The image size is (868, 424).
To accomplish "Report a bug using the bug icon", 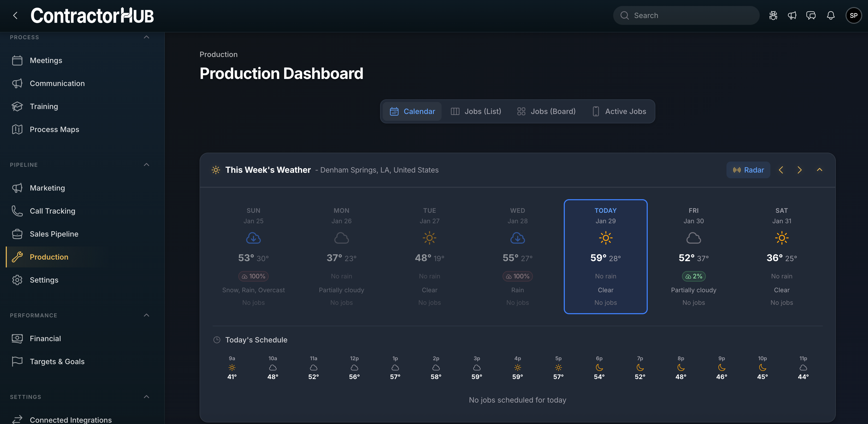I will coord(773,15).
